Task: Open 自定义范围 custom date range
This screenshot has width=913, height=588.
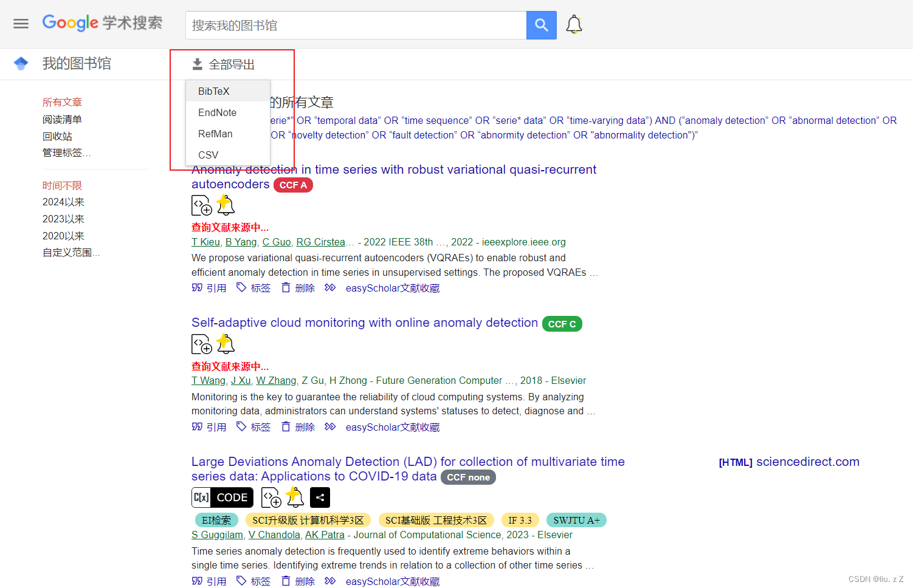Action: point(71,252)
